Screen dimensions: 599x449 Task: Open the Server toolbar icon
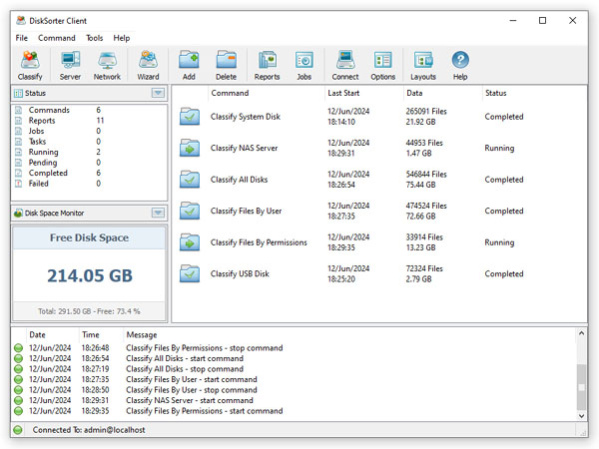(70, 60)
